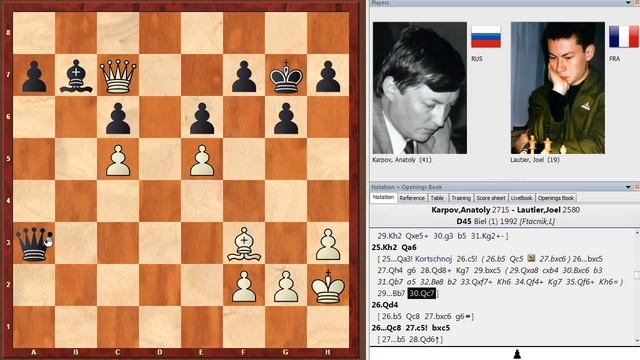Select the black pawn on g6
The height and width of the screenshot is (360, 640).
286,118
